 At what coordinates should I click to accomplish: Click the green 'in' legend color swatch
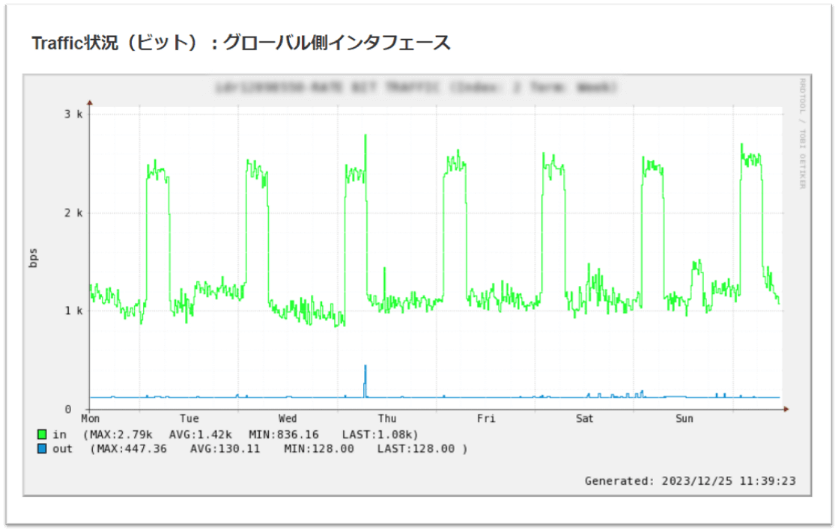(x=42, y=435)
